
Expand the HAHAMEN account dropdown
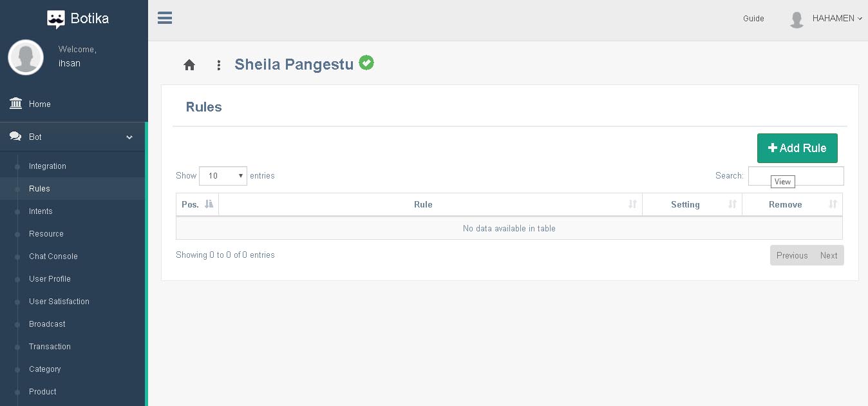(837, 19)
